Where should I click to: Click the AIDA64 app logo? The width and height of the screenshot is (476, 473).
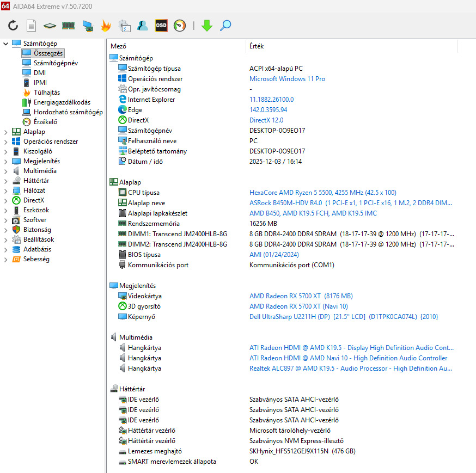[5, 6]
